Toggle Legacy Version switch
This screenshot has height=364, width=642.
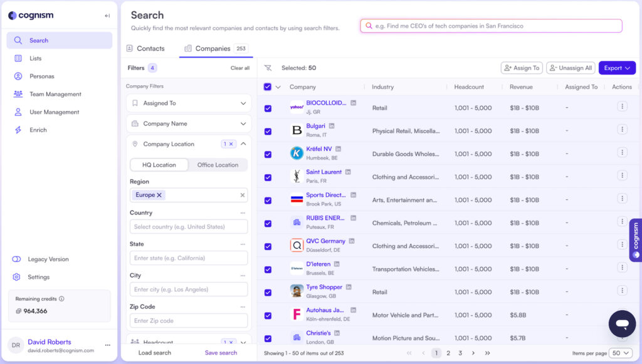point(16,259)
